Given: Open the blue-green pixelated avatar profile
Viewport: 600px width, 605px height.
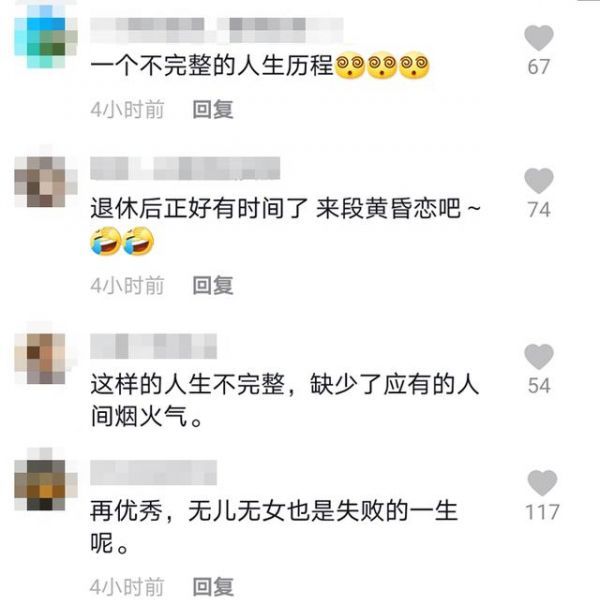Looking at the screenshot, I should point(46,37).
